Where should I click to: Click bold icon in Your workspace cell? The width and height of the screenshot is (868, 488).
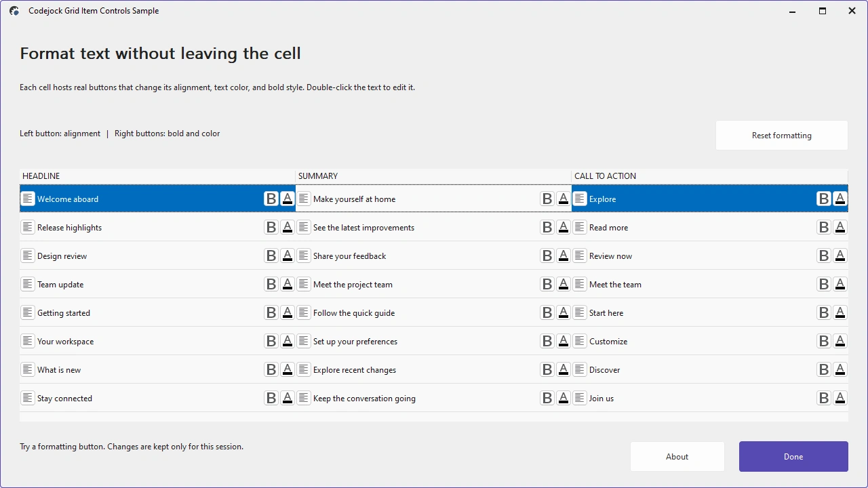coord(271,341)
